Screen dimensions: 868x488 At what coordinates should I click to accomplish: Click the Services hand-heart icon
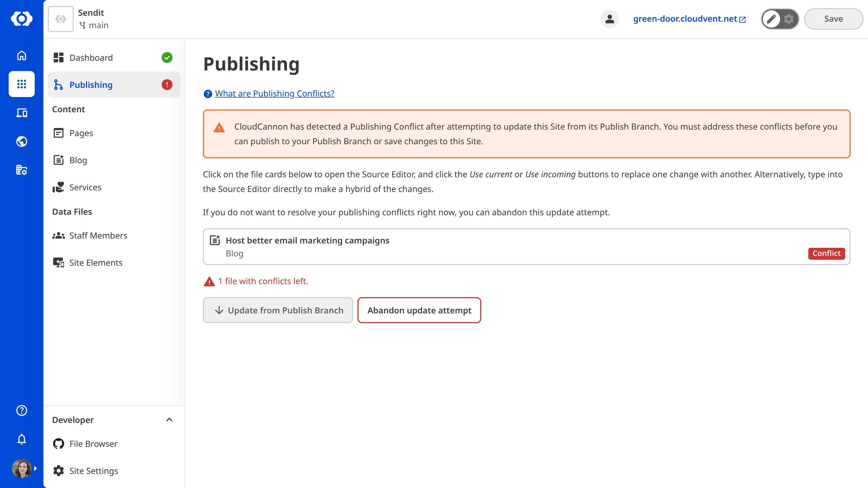pos(58,187)
